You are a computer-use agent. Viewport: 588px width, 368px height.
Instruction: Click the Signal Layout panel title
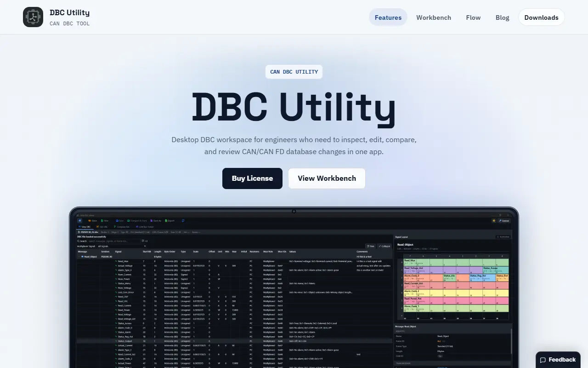(x=401, y=237)
